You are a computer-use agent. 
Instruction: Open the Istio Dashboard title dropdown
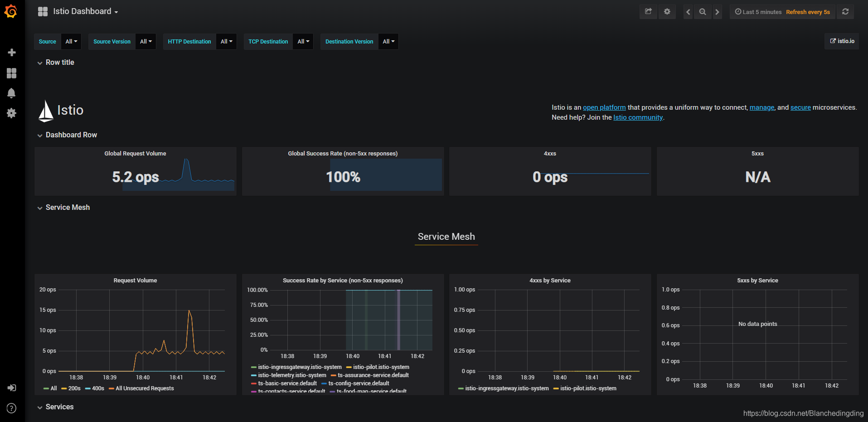pyautogui.click(x=85, y=11)
